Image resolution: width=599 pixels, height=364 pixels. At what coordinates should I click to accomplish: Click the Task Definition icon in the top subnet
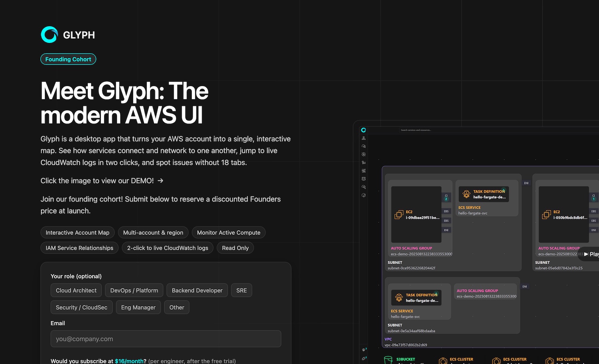[466, 194]
